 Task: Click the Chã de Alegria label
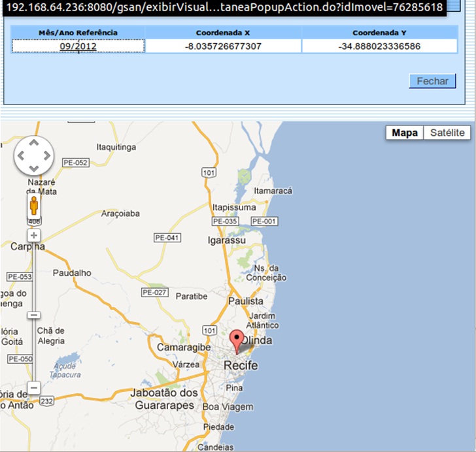51,336
